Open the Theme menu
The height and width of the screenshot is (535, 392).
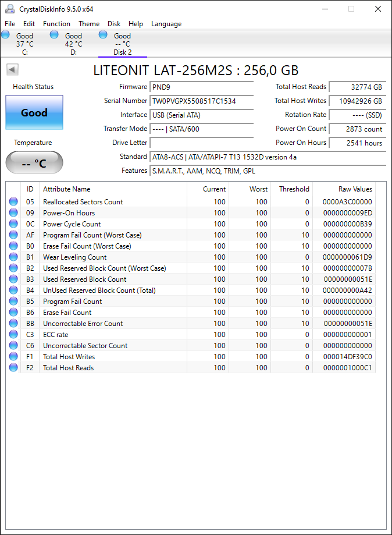(89, 23)
